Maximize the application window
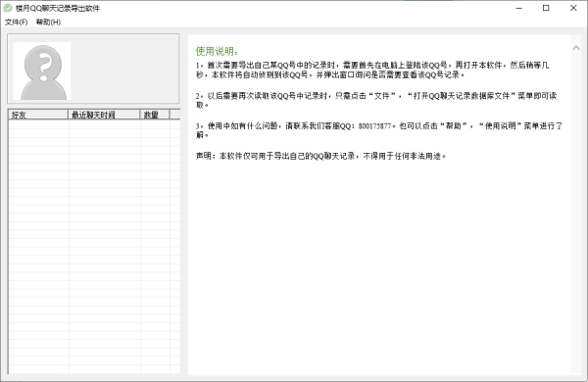588x382 pixels. 546,8
